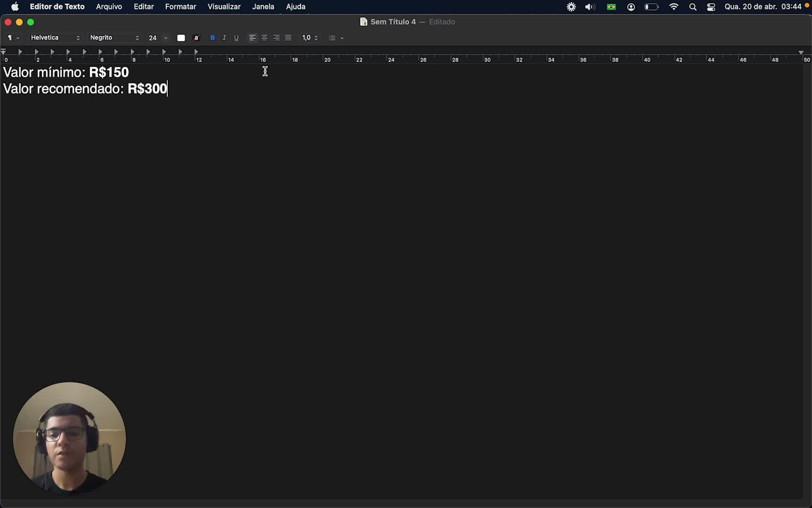The image size is (812, 508).
Task: Open the Arquivo menu
Action: click(109, 7)
